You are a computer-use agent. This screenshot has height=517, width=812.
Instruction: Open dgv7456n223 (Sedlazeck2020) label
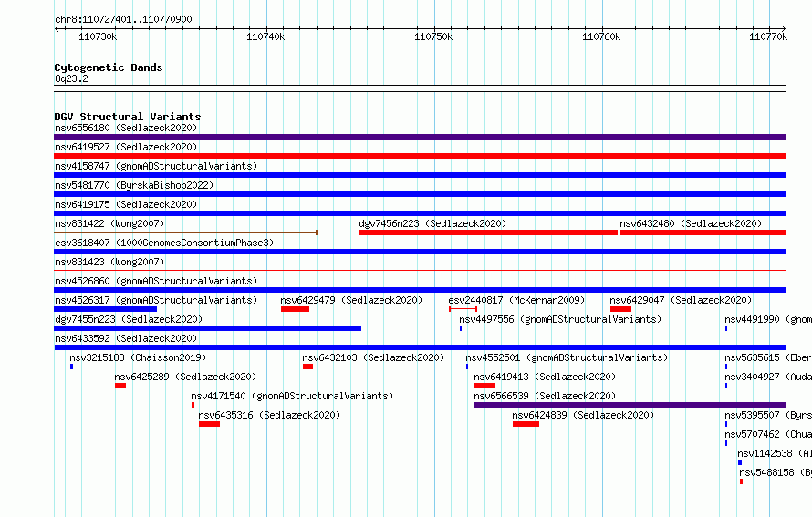pyautogui.click(x=432, y=223)
